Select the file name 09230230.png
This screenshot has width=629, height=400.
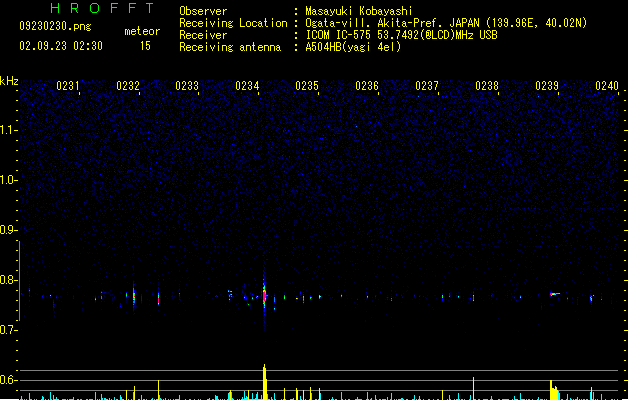55,26
